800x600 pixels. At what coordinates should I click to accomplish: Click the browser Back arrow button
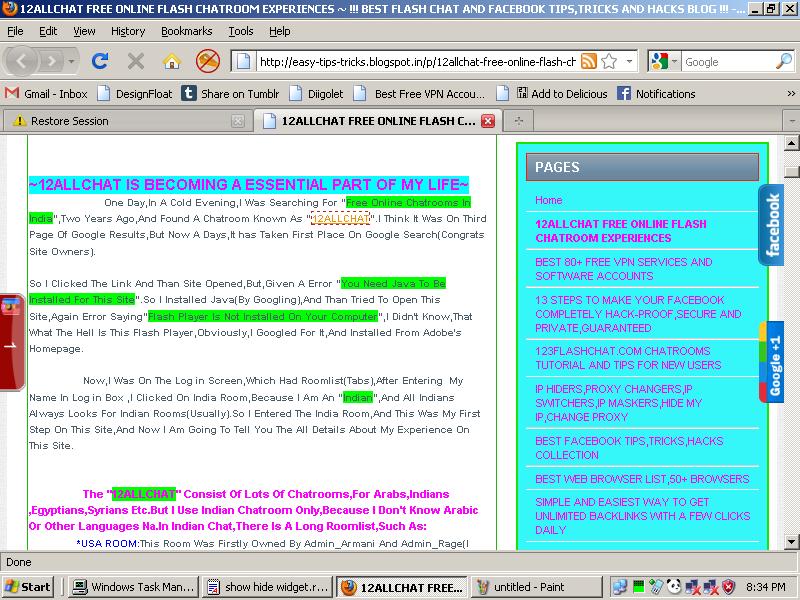[20, 62]
